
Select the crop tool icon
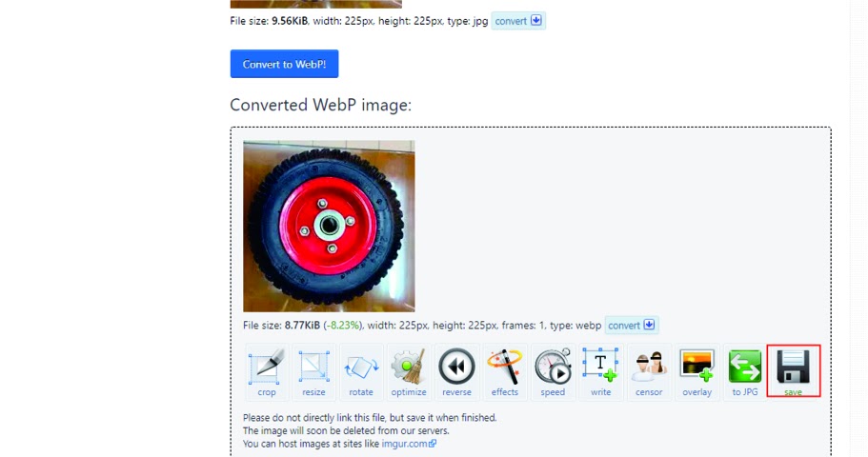(x=266, y=372)
